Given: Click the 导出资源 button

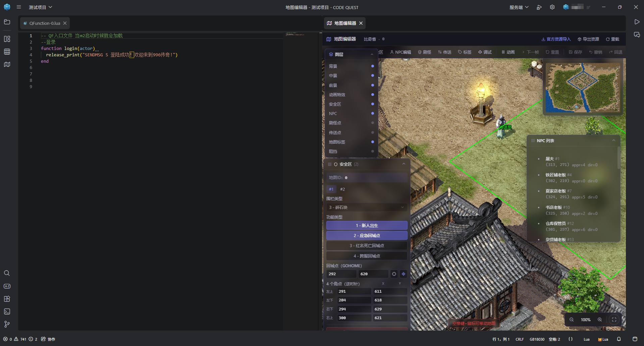Looking at the screenshot, I should tap(588, 39).
